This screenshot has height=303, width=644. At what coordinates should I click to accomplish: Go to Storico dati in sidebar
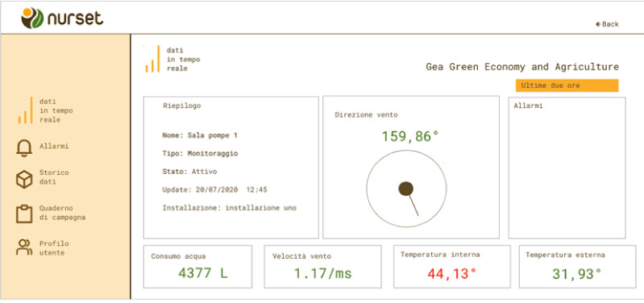pos(54,177)
